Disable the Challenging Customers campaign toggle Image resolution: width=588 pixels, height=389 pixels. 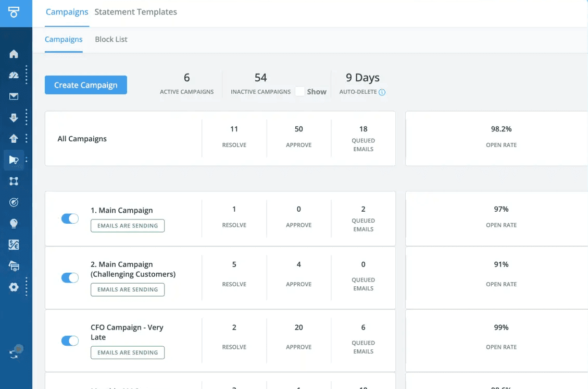tap(70, 278)
